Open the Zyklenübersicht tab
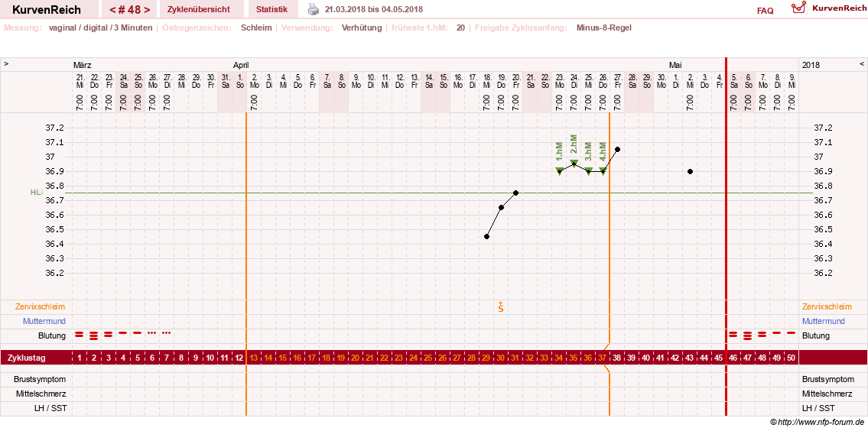 coord(198,9)
